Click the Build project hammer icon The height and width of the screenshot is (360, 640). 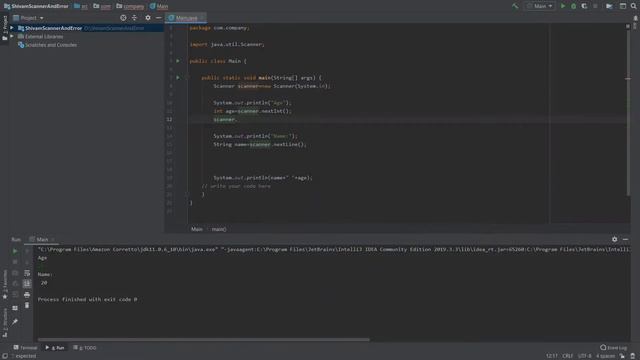point(515,6)
